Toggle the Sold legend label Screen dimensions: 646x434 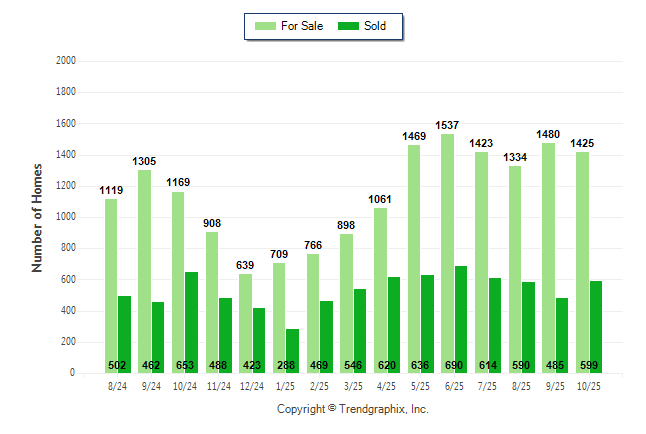(x=376, y=26)
